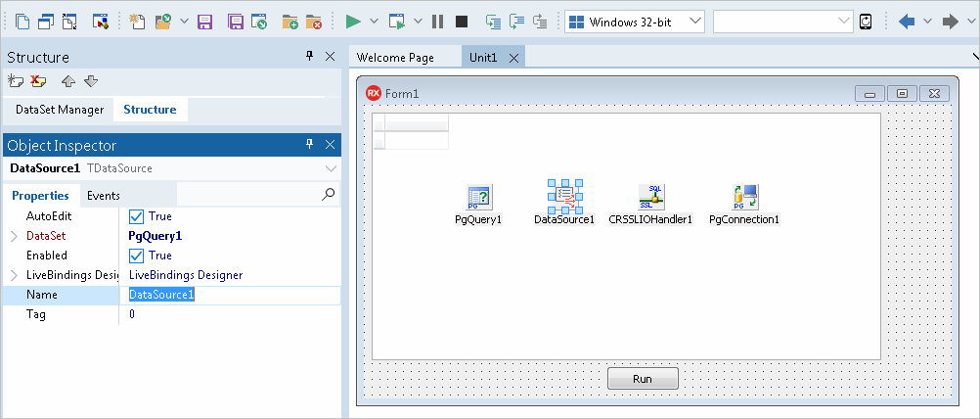The image size is (980, 419).
Task: Expand the LiveBindings Designer property
Action: coord(15,275)
